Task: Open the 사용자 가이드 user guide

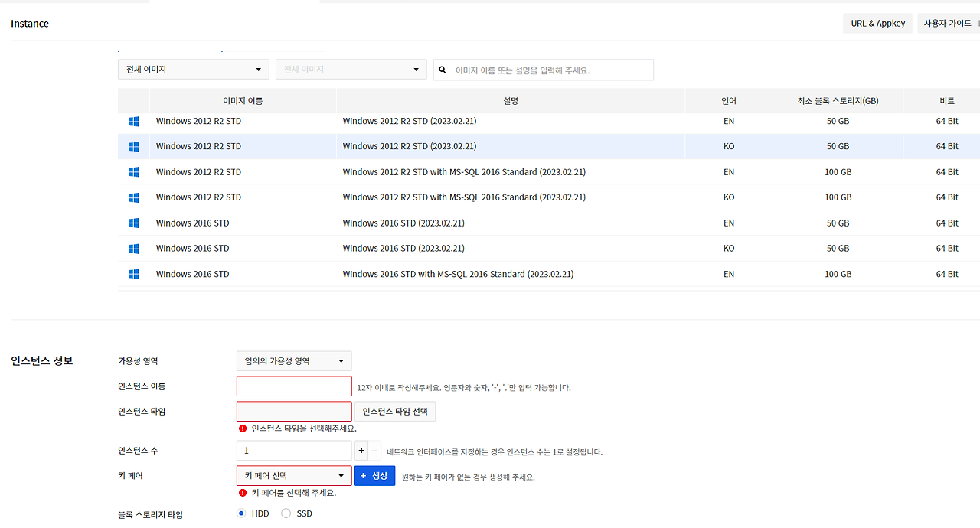Action: 948,24
